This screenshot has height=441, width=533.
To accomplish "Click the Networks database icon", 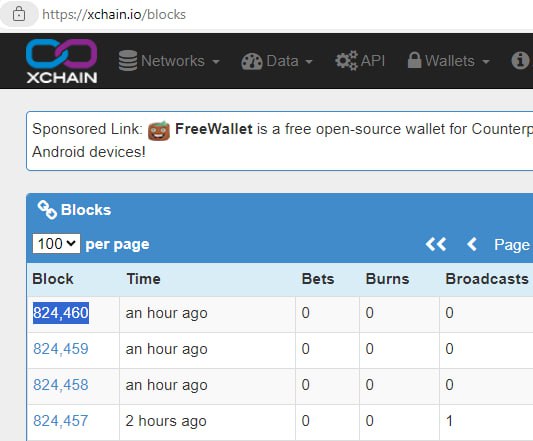I will pyautogui.click(x=128, y=61).
